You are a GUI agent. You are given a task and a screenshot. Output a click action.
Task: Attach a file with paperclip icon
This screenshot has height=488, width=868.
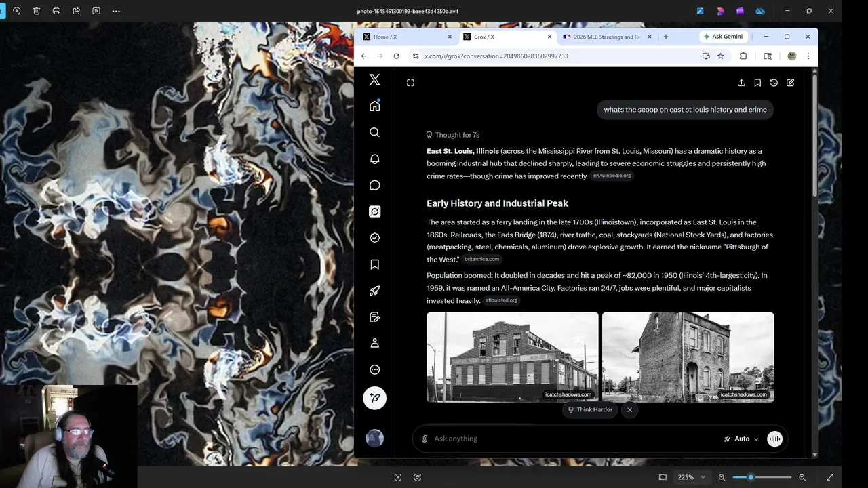[x=425, y=439]
